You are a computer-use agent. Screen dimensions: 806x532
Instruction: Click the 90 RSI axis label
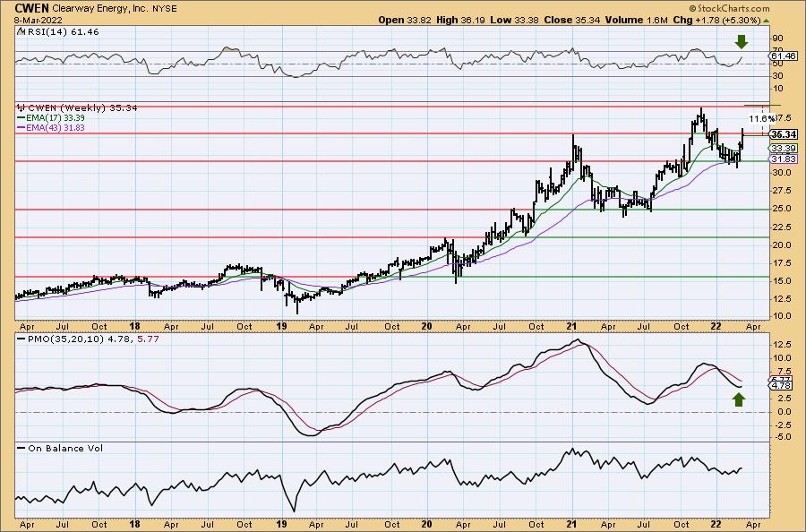(777, 39)
